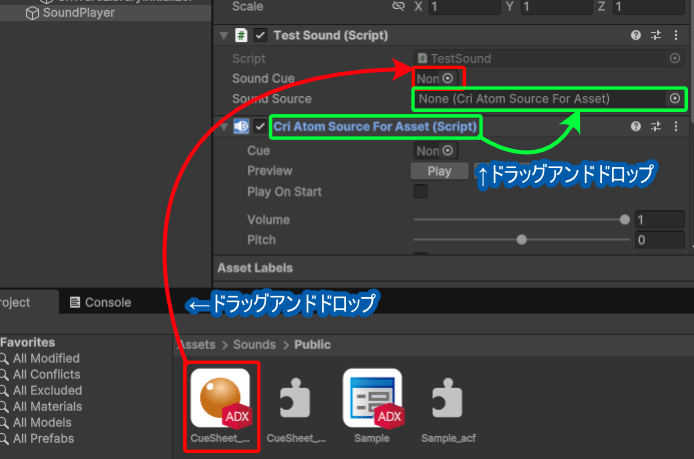Switch to the Project tab

27,302
